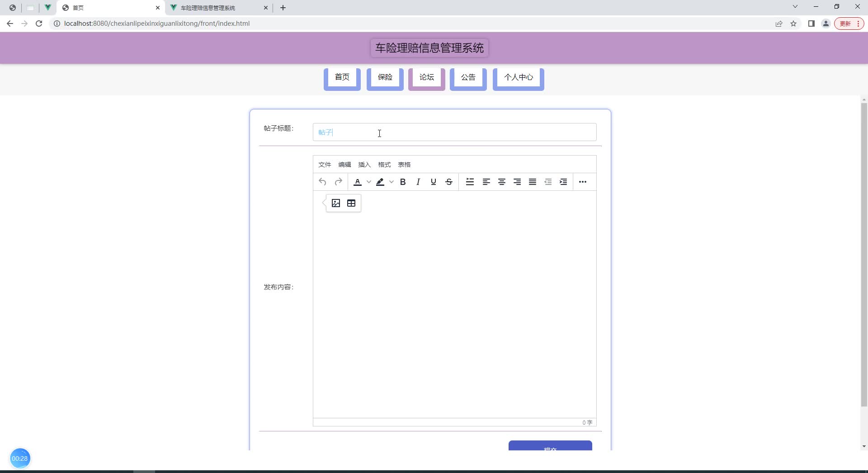The width and height of the screenshot is (868, 473).
Task: Open the tab search dropdown chevron
Action: point(795,7)
